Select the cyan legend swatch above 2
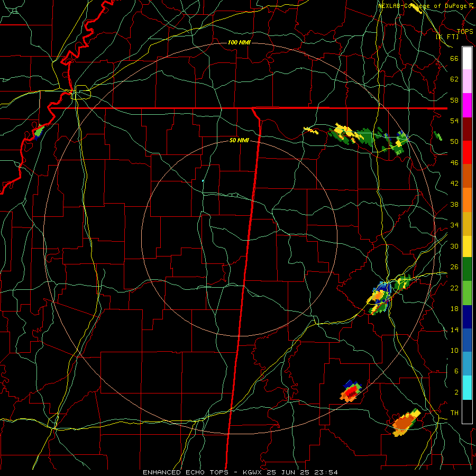Screen dimensions: 476x476 pyautogui.click(x=467, y=388)
